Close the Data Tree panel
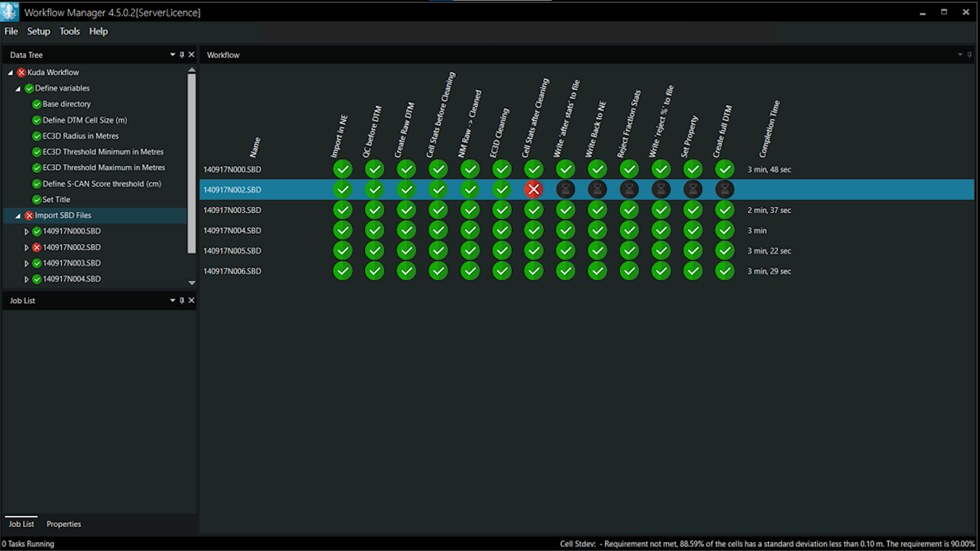This screenshot has height=551, width=980. (x=191, y=55)
